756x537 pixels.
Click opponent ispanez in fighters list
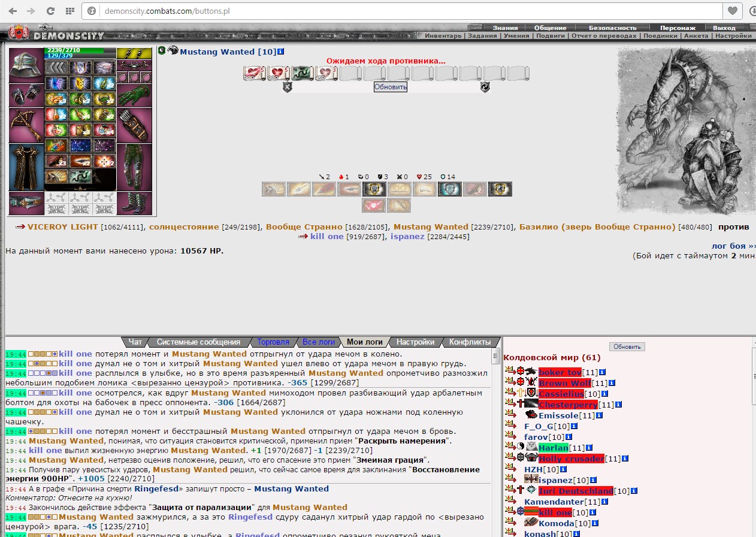click(x=407, y=236)
